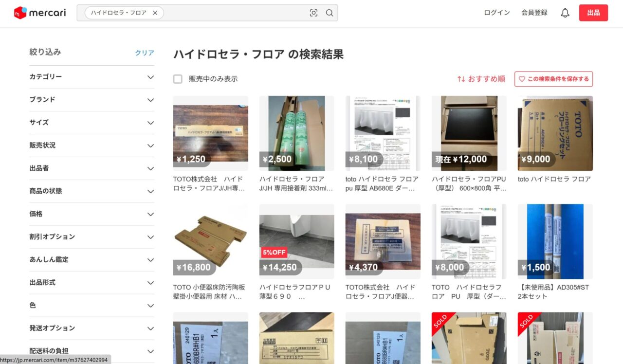Click この検索条件を保存する button
The height and width of the screenshot is (364, 623).
tap(553, 79)
